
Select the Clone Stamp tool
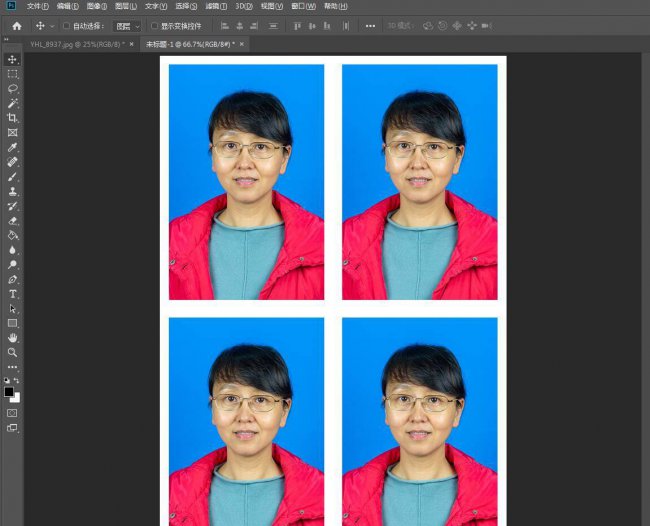[x=12, y=191]
